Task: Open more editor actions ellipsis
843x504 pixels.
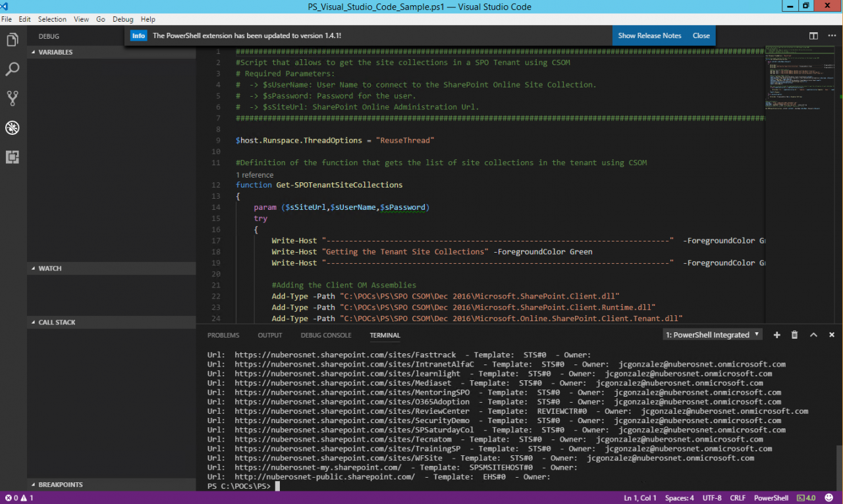Action: pos(831,36)
